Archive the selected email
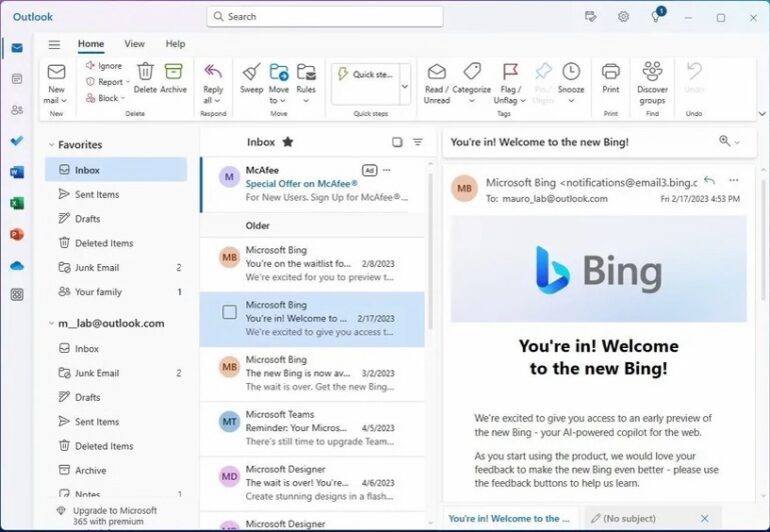 (x=173, y=78)
